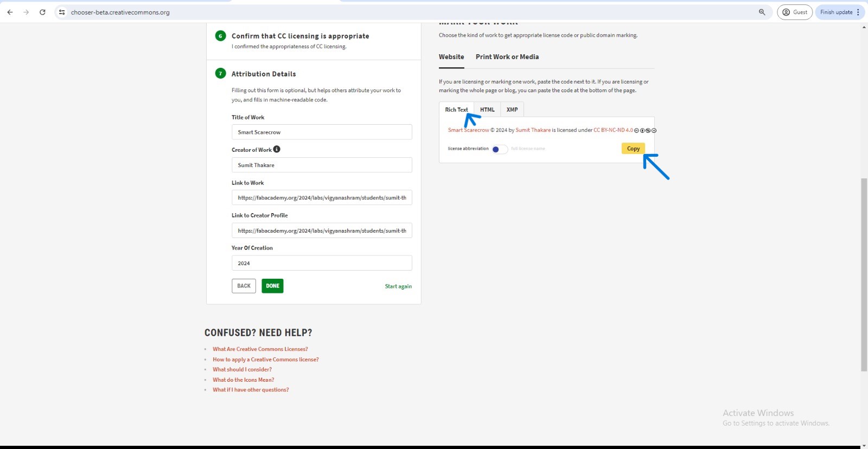Viewport: 868px width, 449px height.
Task: Select the Rich Text tab
Action: (x=456, y=110)
